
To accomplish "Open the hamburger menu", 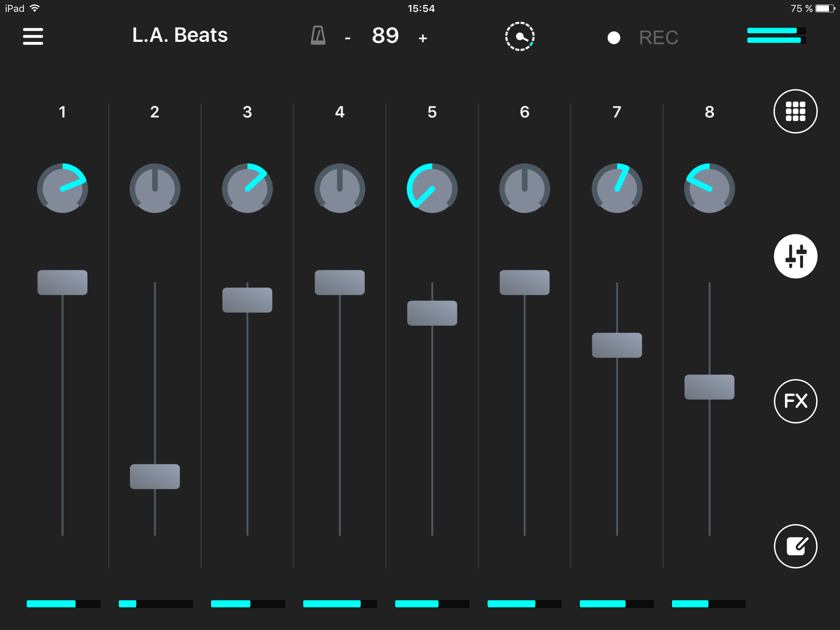I will 33,36.
